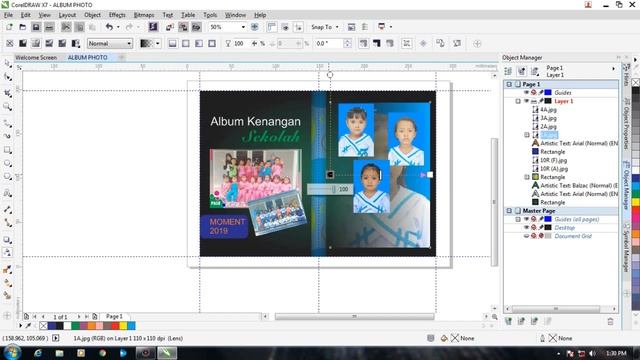Click the Save icon in toolbar

tap(36, 27)
